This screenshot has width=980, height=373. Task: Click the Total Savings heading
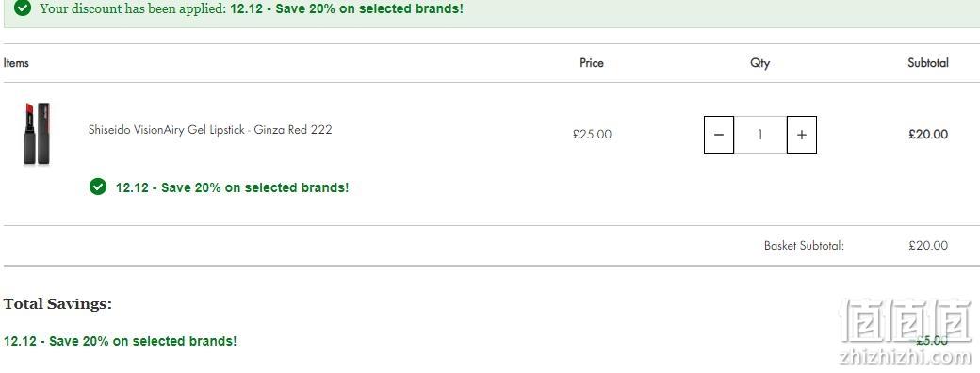(57, 304)
